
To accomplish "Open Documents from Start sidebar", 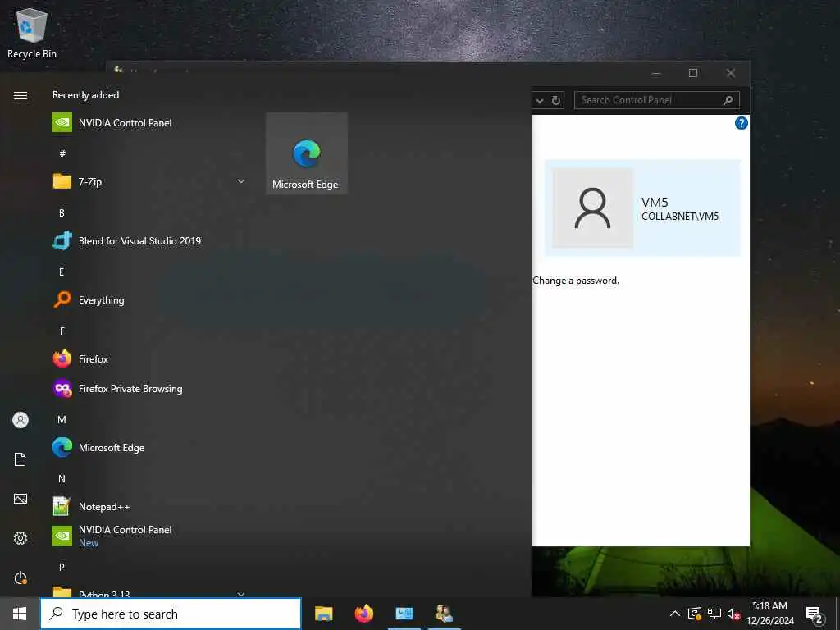I will point(21,459).
